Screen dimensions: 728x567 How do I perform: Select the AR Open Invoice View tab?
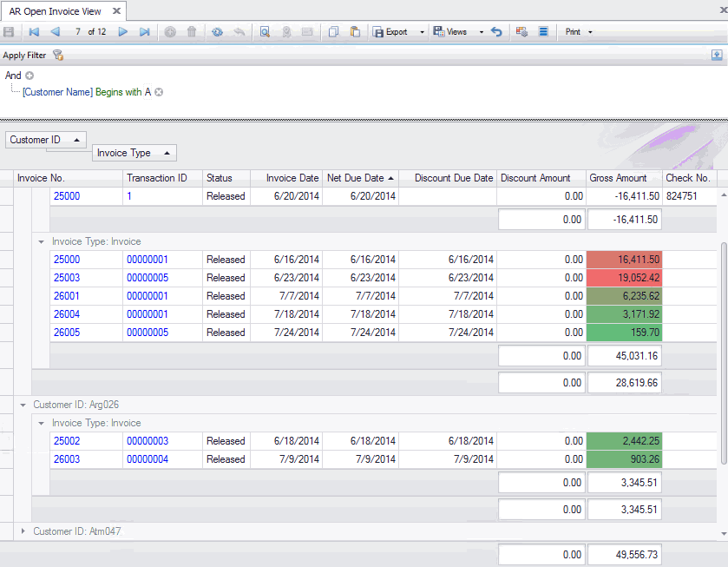pyautogui.click(x=56, y=11)
